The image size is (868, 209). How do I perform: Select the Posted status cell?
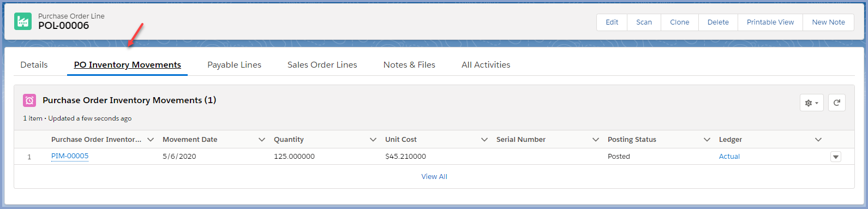coord(619,157)
